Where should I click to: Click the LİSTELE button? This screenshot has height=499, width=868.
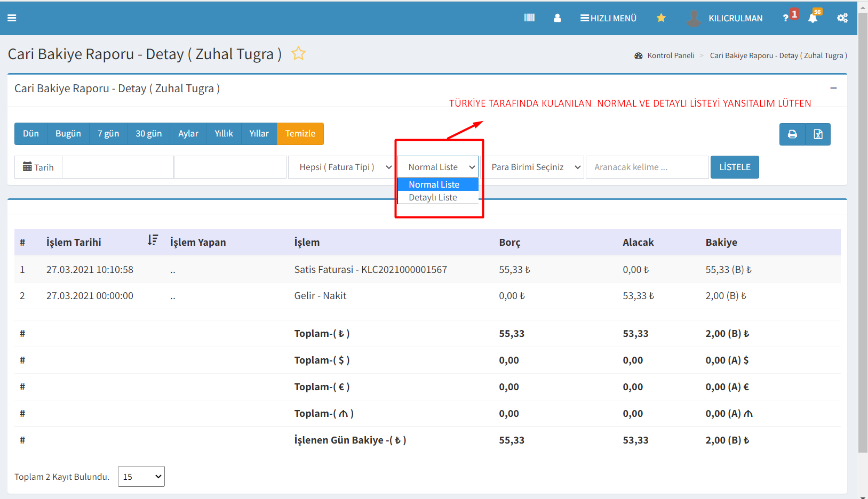pos(734,167)
